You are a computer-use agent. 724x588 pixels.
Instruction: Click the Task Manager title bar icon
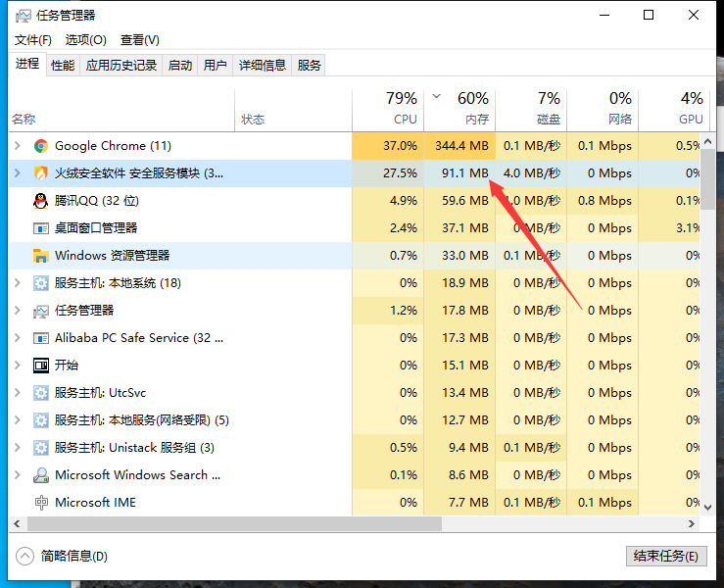pos(24,16)
